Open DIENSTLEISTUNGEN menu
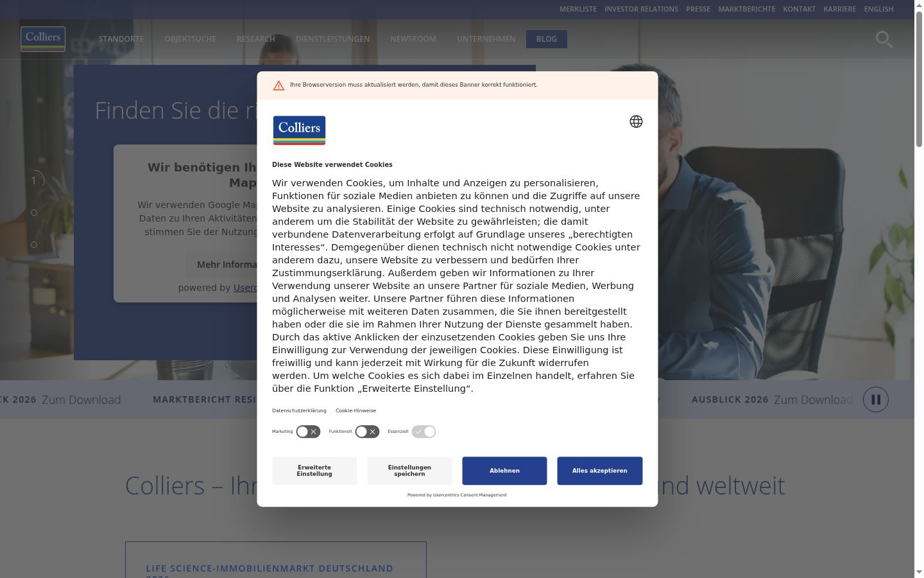The height and width of the screenshot is (578, 924). click(x=332, y=39)
